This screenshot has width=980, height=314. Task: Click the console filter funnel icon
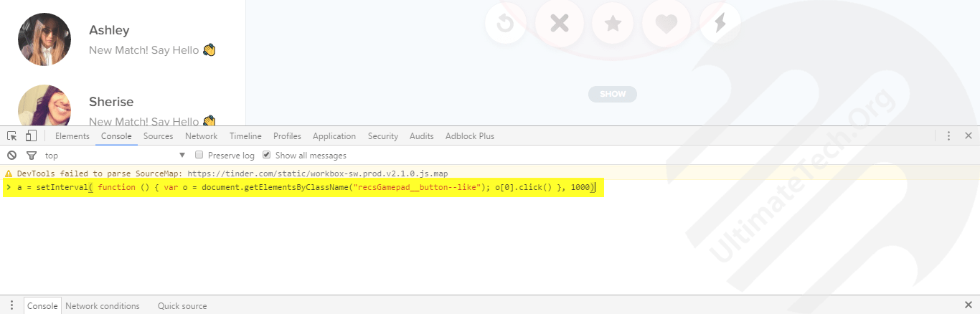[32, 156]
